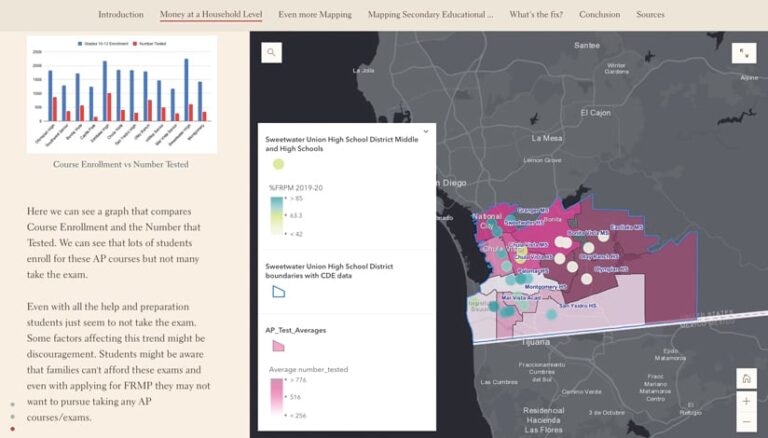Image resolution: width=768 pixels, height=438 pixels.
Task: Collapse the map legend panel chevron
Action: point(426,131)
